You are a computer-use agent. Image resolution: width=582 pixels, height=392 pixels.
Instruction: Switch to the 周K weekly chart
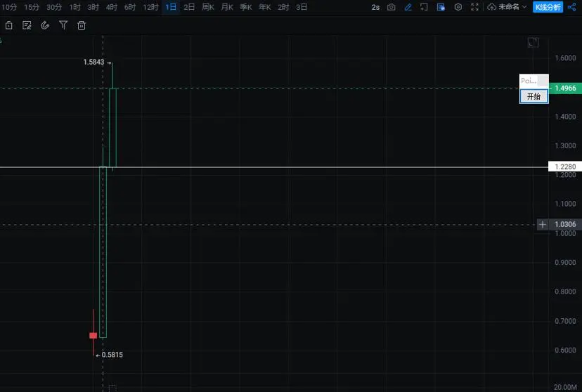[208, 7]
